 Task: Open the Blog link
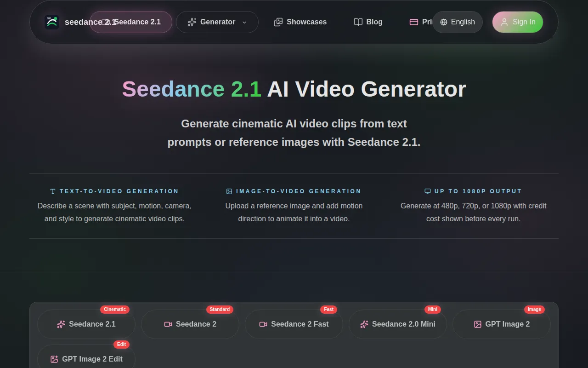pos(368,22)
